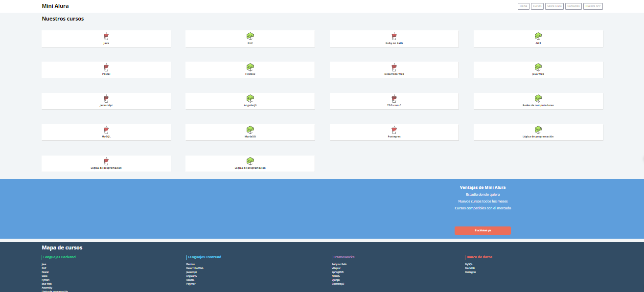Select the cup icon above Desarrollo Web

pyautogui.click(x=394, y=67)
